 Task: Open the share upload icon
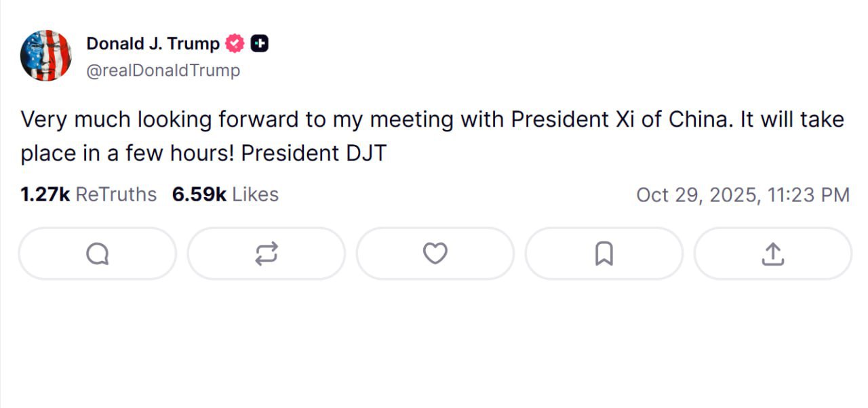pyautogui.click(x=772, y=253)
